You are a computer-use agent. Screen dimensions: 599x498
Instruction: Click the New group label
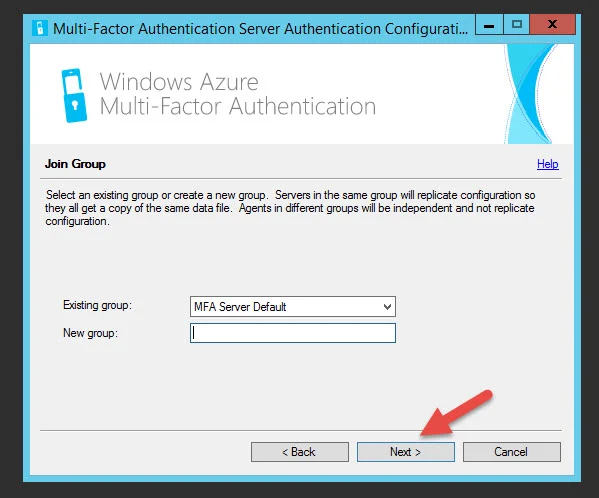90,333
